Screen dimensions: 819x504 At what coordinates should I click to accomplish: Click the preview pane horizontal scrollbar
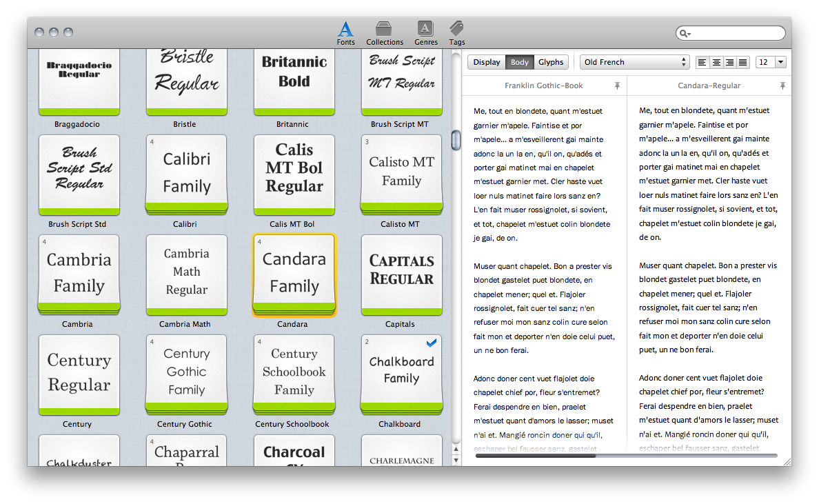536,456
